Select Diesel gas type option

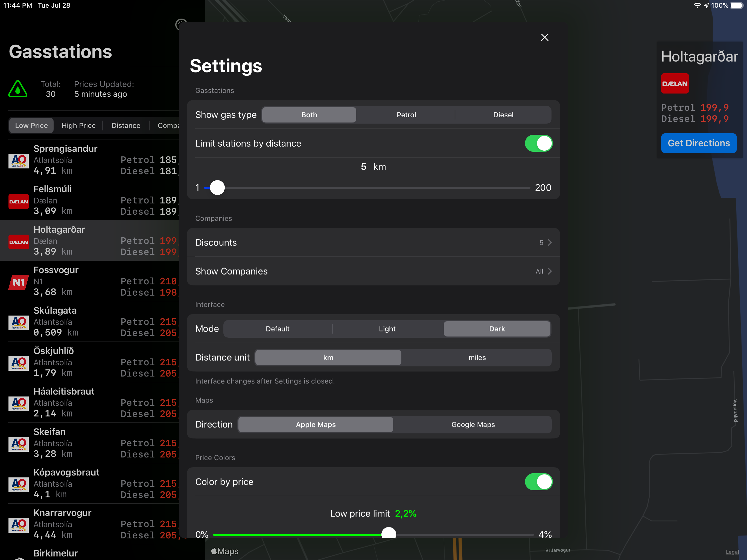(x=503, y=115)
